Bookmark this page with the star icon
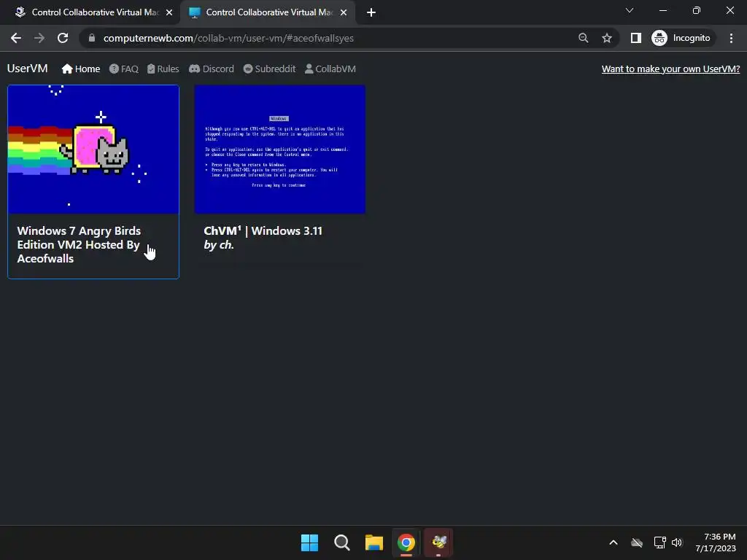This screenshot has height=560, width=747. point(606,38)
